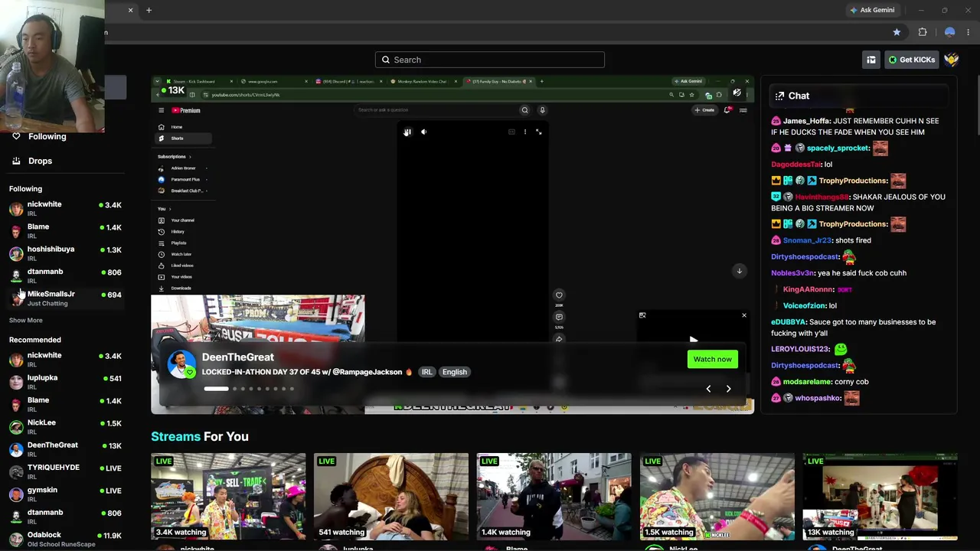The height and width of the screenshot is (551, 980).
Task: Click the Streams For You heading
Action: point(200,436)
